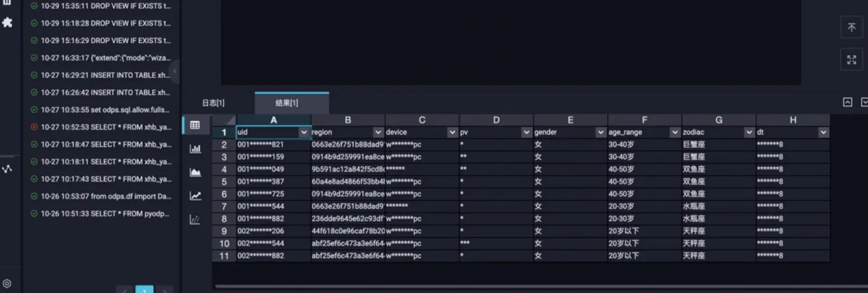This screenshot has height=293, width=868.
Task: Select row header 5
Action: (224, 182)
